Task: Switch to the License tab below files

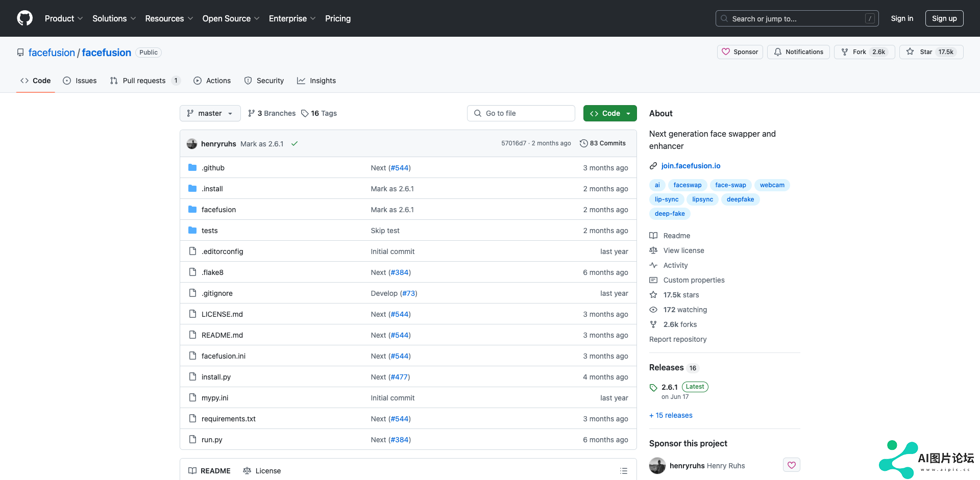Action: [x=262, y=471]
